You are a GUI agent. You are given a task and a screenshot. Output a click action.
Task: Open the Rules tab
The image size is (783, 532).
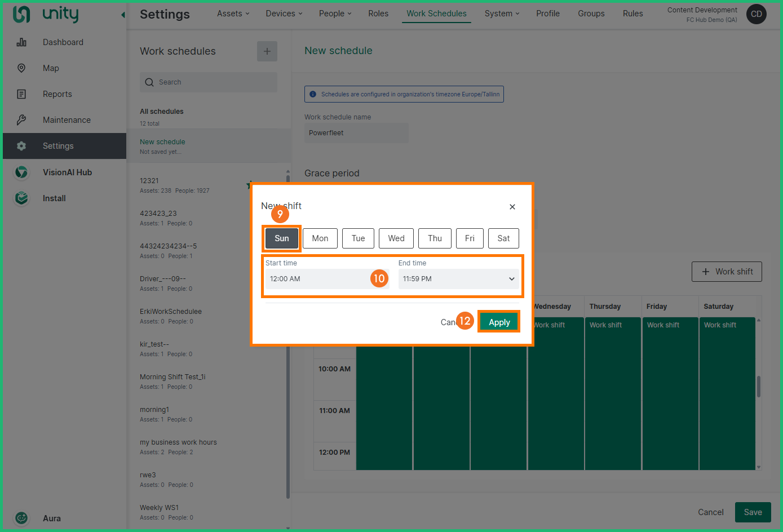click(632, 14)
